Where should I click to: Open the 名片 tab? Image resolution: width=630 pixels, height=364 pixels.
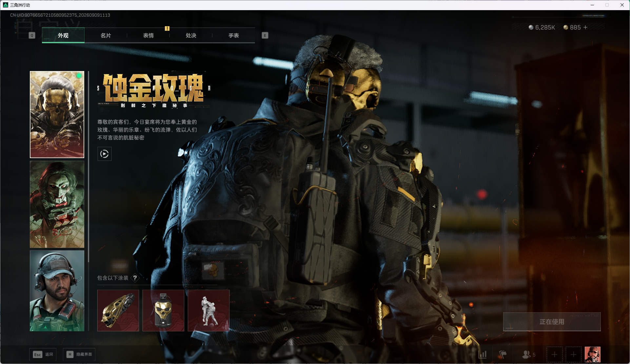point(106,35)
